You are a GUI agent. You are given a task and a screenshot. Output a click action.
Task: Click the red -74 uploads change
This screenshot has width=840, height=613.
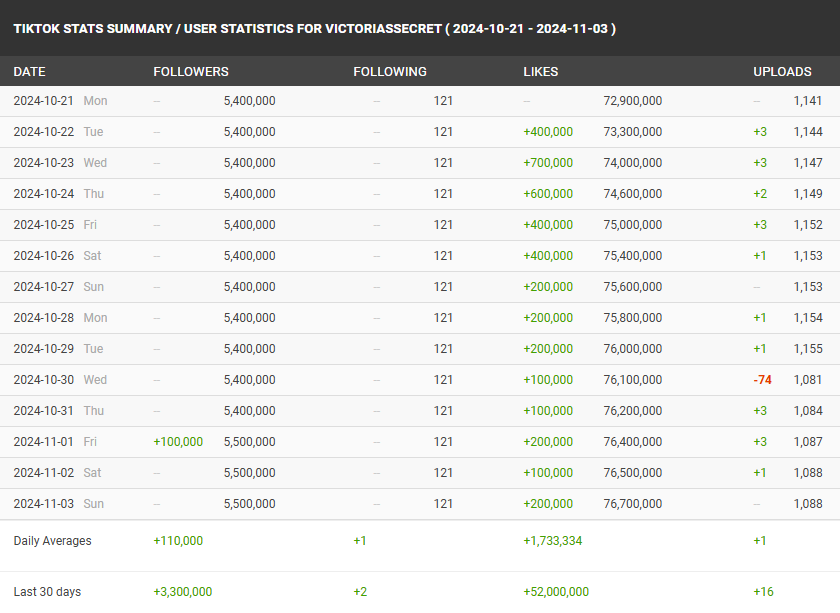762,380
